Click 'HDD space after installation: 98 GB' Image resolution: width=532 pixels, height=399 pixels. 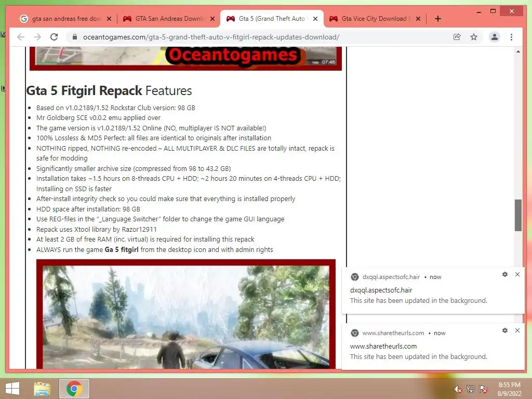pos(88,209)
